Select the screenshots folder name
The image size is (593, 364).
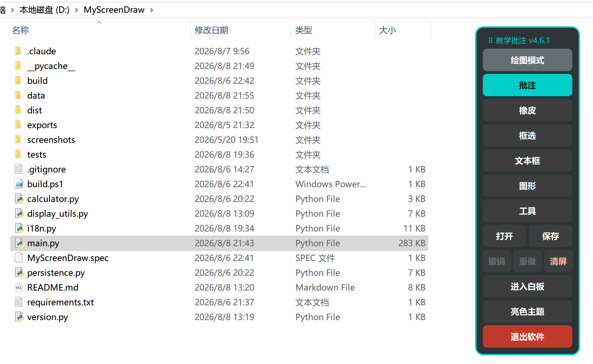(x=51, y=140)
